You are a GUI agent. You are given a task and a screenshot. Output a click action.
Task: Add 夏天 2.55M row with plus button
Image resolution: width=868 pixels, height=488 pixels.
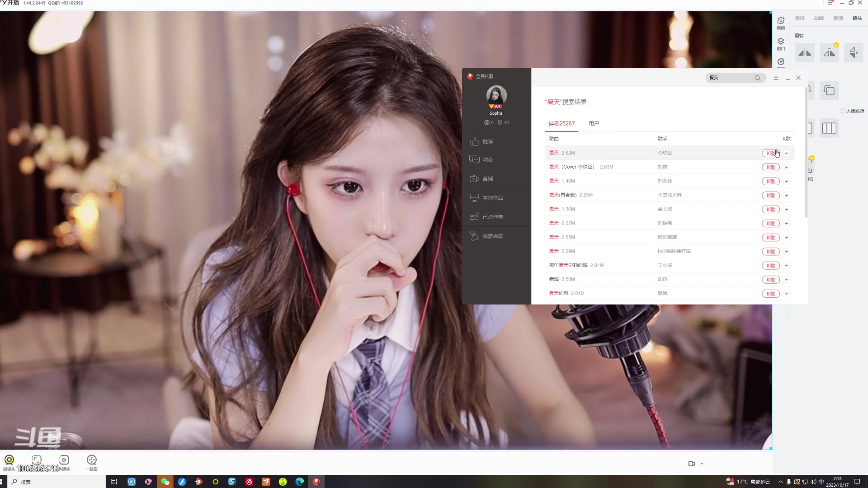pos(787,238)
